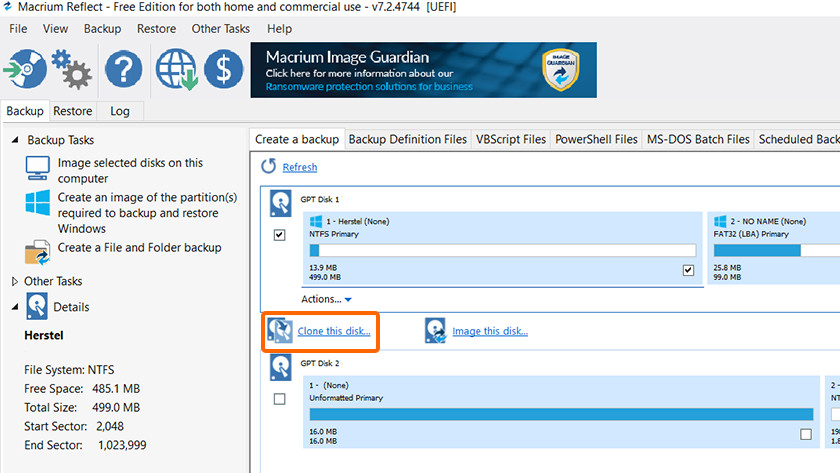Click Windows flag icon on Herstel partition
Image resolution: width=840 pixels, height=473 pixels.
click(316, 221)
